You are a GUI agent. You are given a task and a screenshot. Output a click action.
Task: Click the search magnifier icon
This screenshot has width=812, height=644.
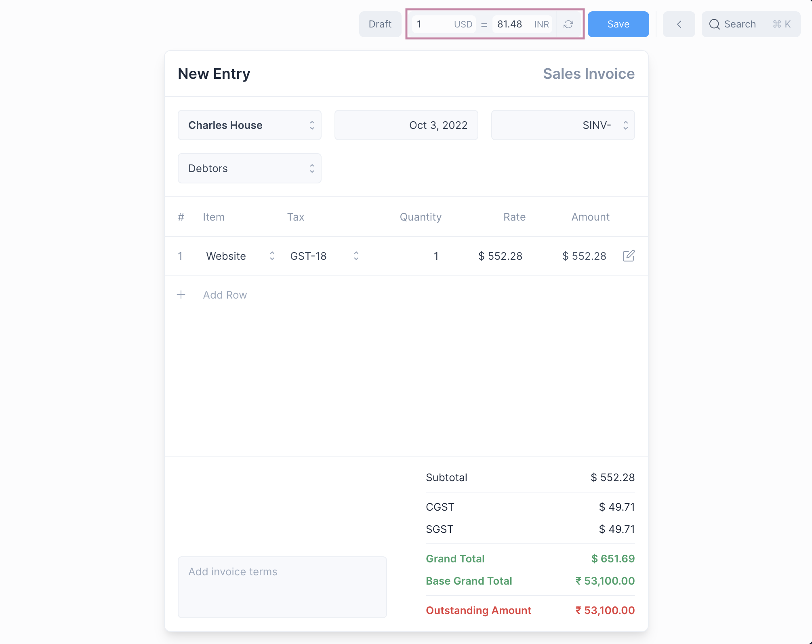(714, 24)
